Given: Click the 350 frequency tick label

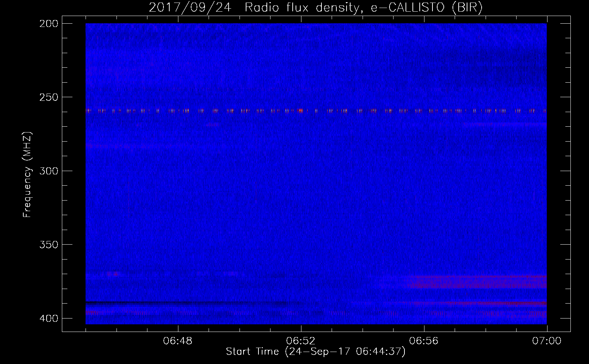Looking at the screenshot, I should point(49,245).
